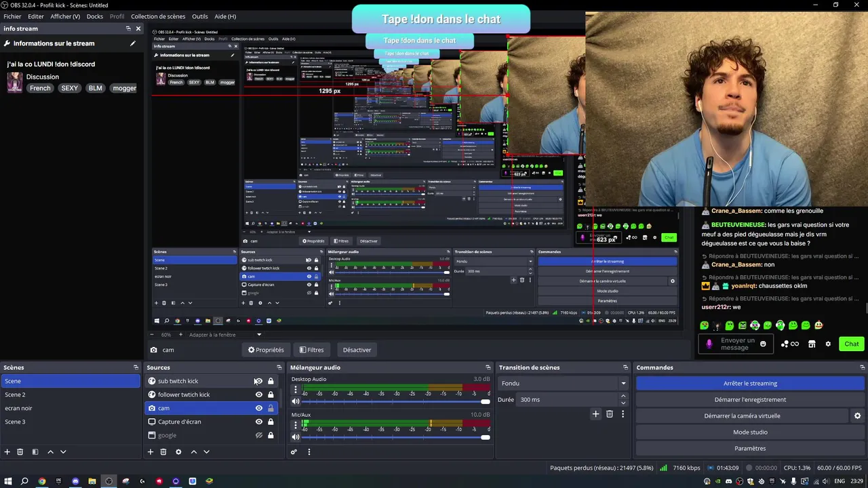This screenshot has width=868, height=488.
Task: Hide the Capture d'écran source
Action: click(x=258, y=422)
